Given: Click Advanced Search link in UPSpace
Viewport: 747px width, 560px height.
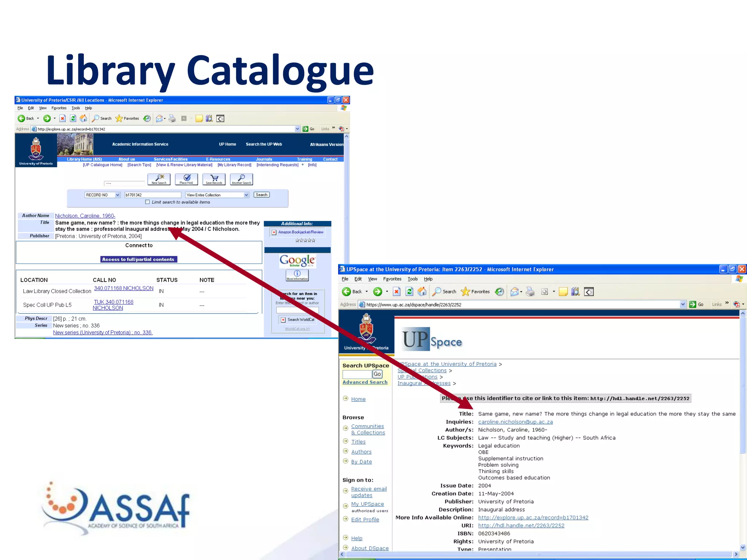Looking at the screenshot, I should (x=365, y=382).
